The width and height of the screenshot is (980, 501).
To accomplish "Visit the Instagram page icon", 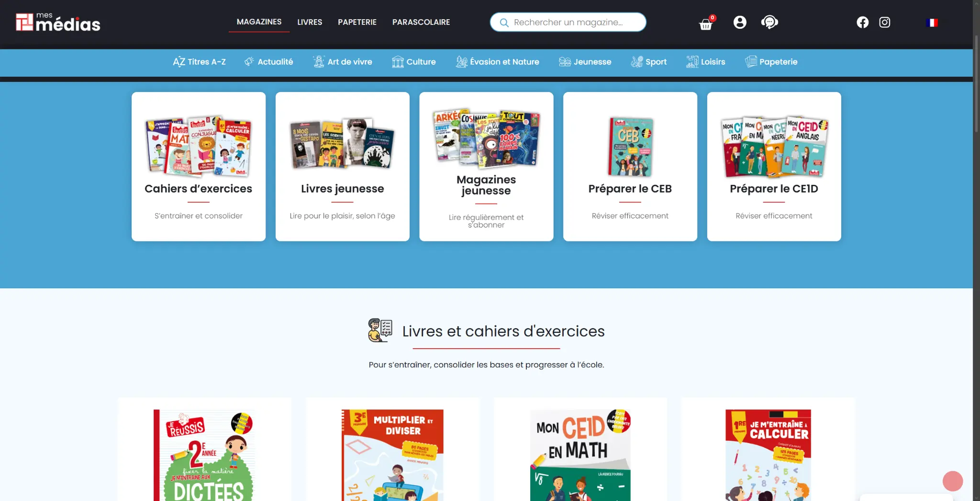I will coord(885,23).
